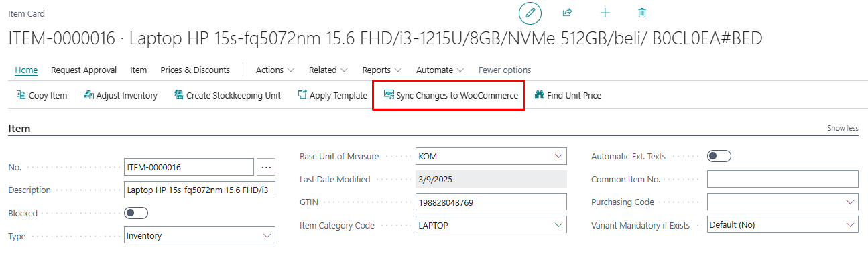Viewport: 868px width, 260px height.
Task: Click the No. input field
Action: point(189,167)
